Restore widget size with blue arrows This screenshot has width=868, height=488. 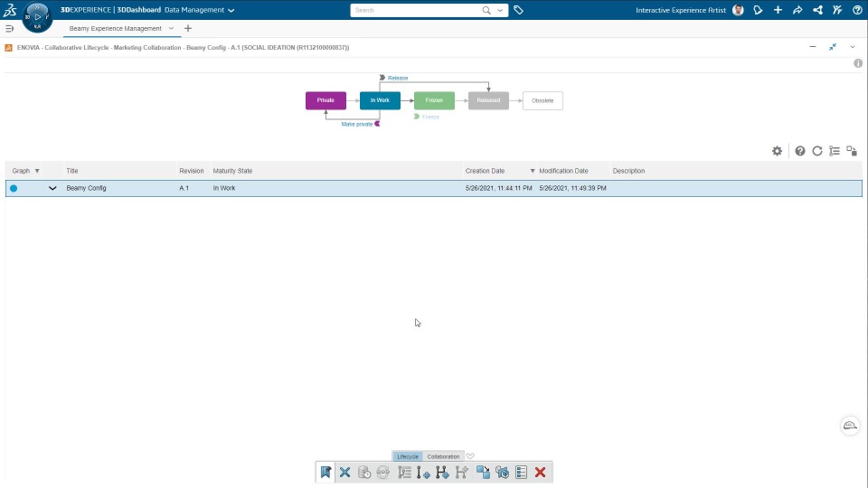point(833,47)
